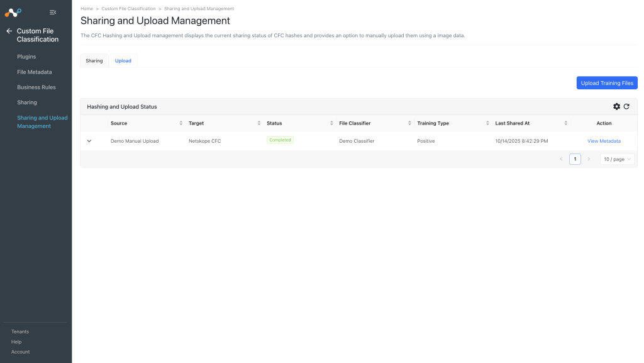The width and height of the screenshot is (644, 363).
Task: Click the Positive training type cell
Action: 426,141
